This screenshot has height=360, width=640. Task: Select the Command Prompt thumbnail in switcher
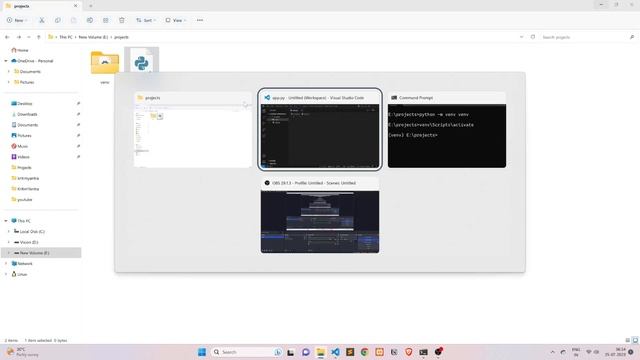coord(447,130)
